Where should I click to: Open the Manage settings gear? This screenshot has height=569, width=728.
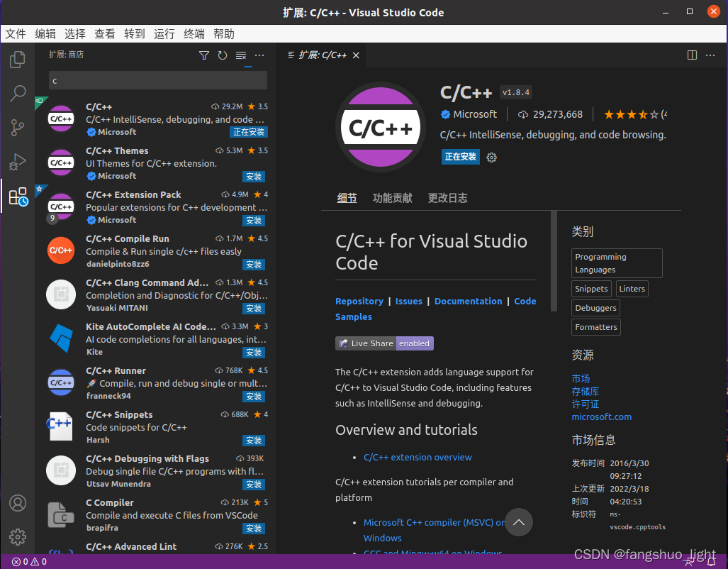(18, 537)
